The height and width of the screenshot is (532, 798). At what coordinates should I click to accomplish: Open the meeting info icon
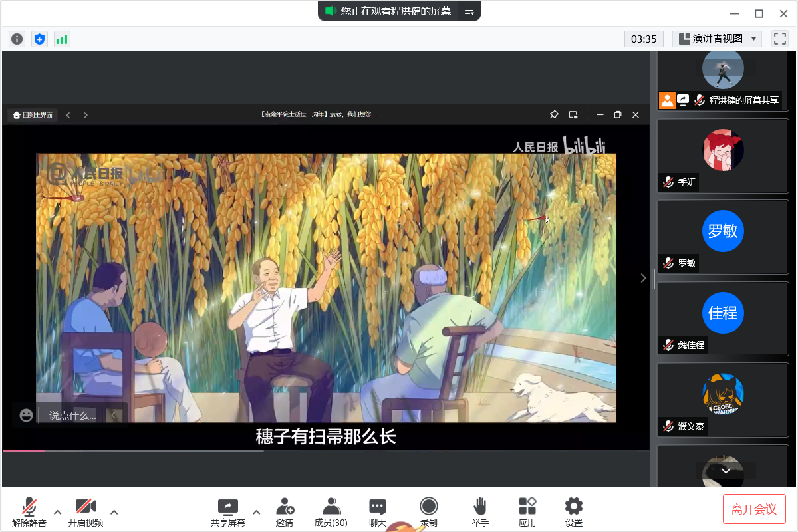point(17,39)
